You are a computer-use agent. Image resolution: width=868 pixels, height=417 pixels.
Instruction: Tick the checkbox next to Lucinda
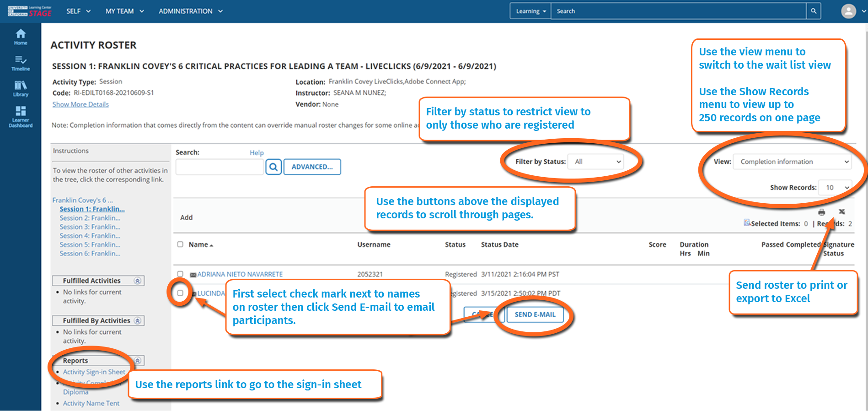tap(180, 293)
